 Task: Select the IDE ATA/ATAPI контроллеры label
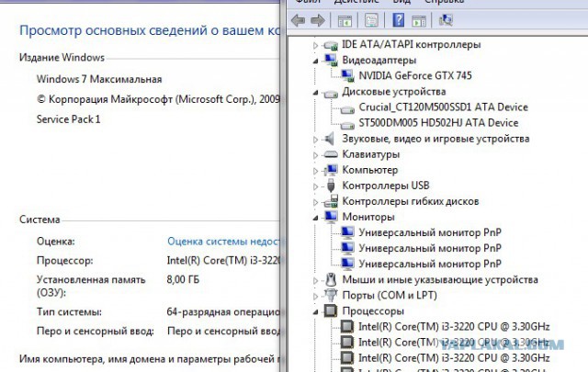411,44
